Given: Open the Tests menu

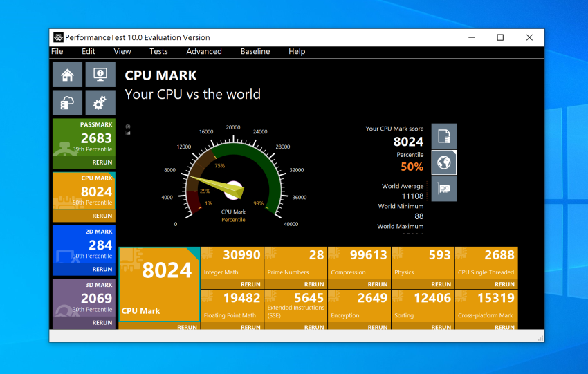Looking at the screenshot, I should (x=158, y=51).
